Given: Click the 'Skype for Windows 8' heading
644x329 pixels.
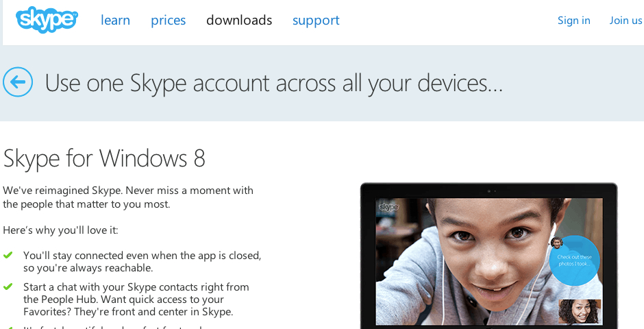Looking at the screenshot, I should tap(104, 158).
